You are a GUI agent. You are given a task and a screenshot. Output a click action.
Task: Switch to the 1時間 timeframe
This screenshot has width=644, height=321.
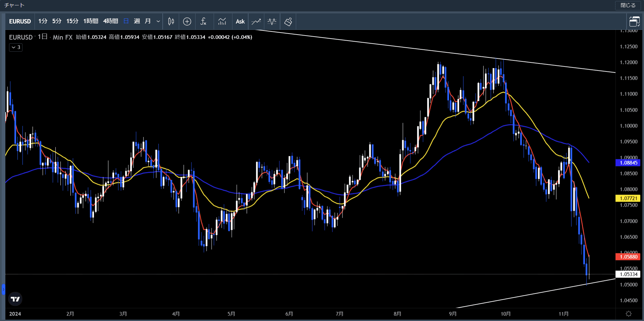point(91,21)
